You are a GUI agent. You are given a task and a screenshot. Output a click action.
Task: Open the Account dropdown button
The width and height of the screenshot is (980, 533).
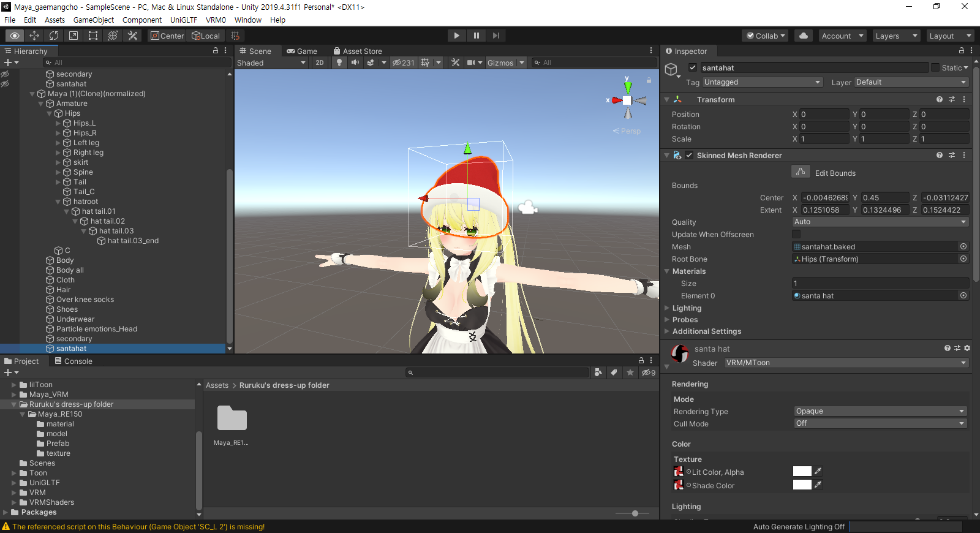click(842, 36)
